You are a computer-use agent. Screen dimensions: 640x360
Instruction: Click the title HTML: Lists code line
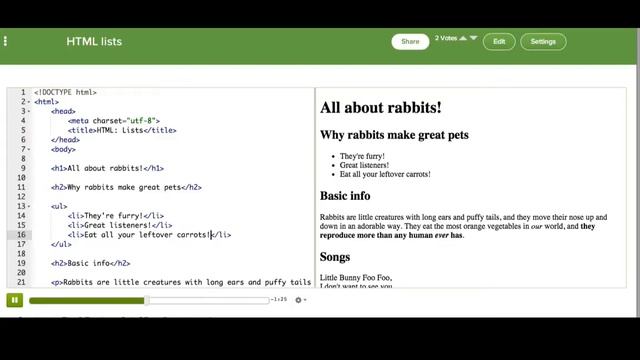122,130
